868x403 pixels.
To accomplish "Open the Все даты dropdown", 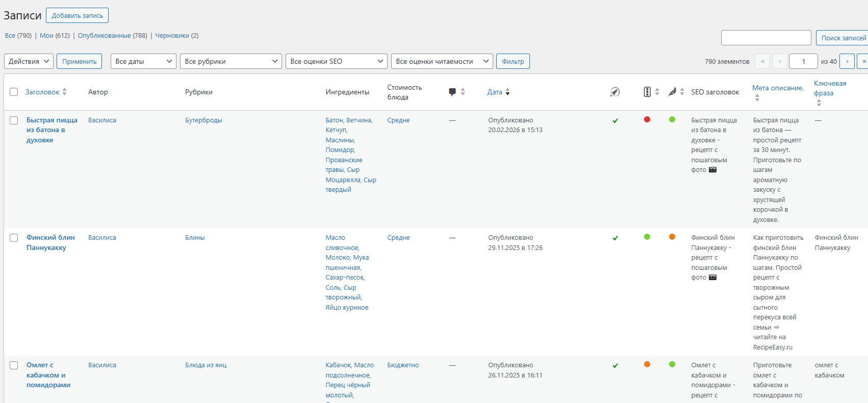I will (143, 61).
